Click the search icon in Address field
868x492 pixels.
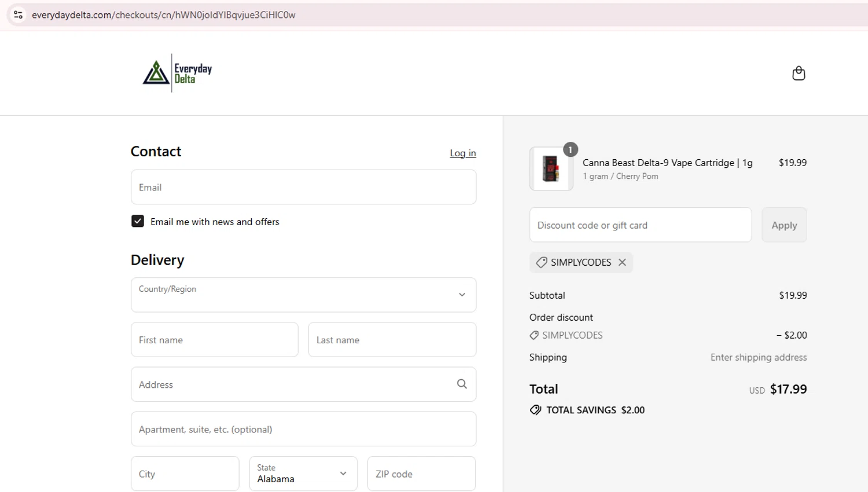[462, 384]
